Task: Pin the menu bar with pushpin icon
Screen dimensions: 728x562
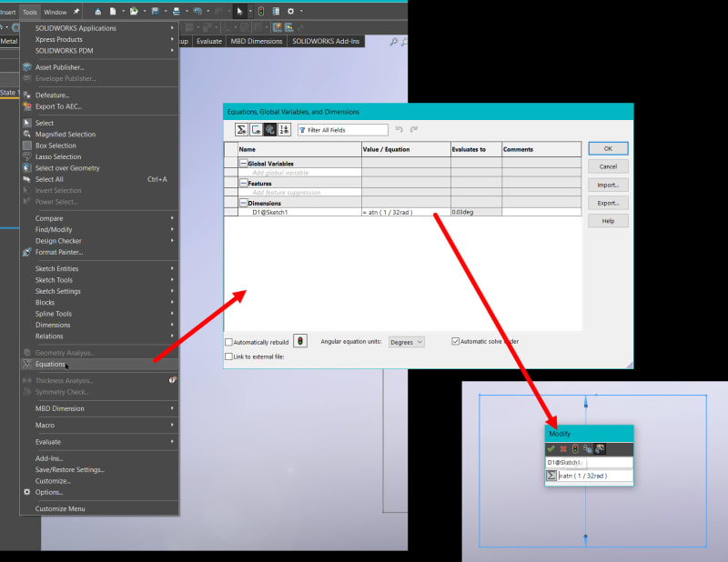Action: [x=76, y=12]
